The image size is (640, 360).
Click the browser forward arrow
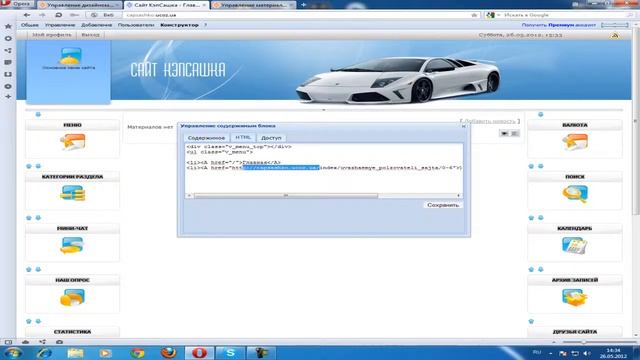tap(42, 15)
